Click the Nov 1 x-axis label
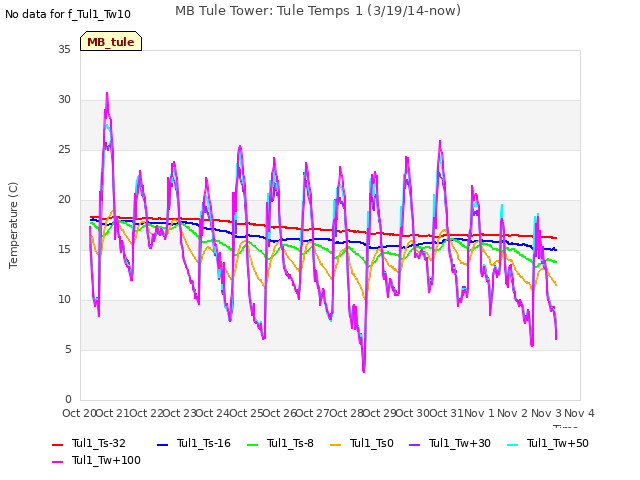The width and height of the screenshot is (640, 480). coord(480,413)
